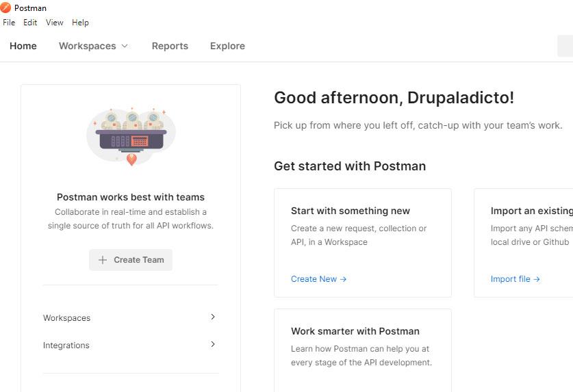
Task: Expand the Integrations row chevron
Action: (x=213, y=344)
